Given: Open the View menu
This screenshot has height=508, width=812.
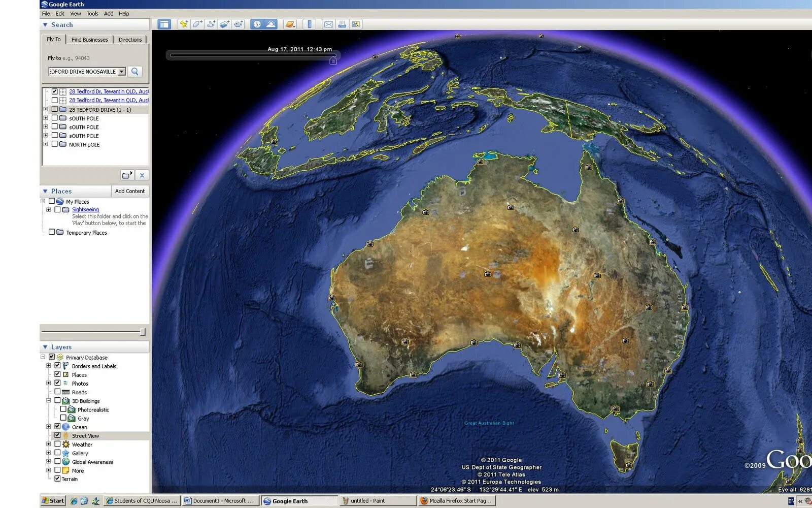Looking at the screenshot, I should (x=76, y=14).
